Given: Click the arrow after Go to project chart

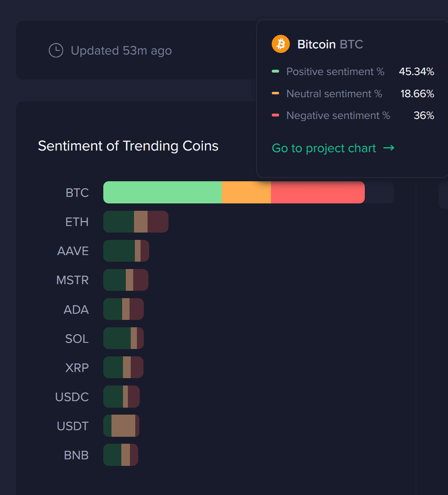Looking at the screenshot, I should [389, 148].
